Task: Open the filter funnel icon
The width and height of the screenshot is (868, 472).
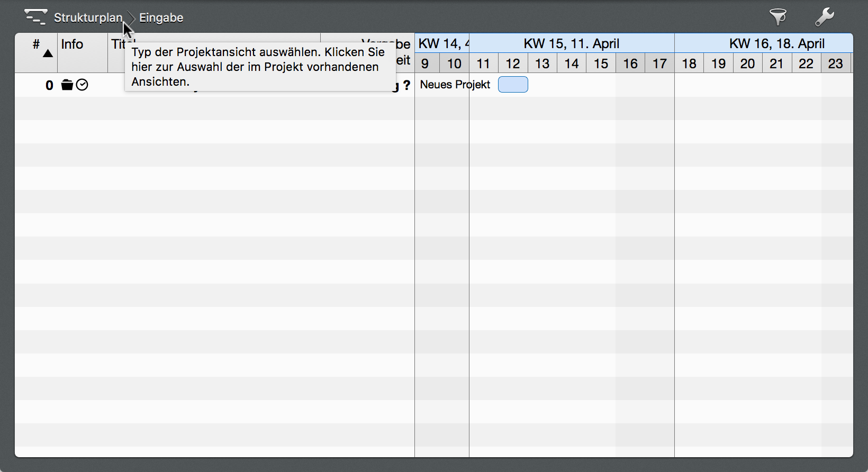Action: point(778,17)
